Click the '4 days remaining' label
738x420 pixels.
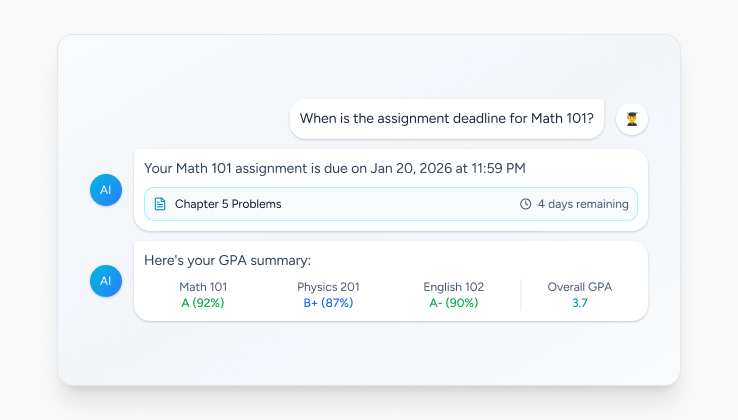coord(583,204)
